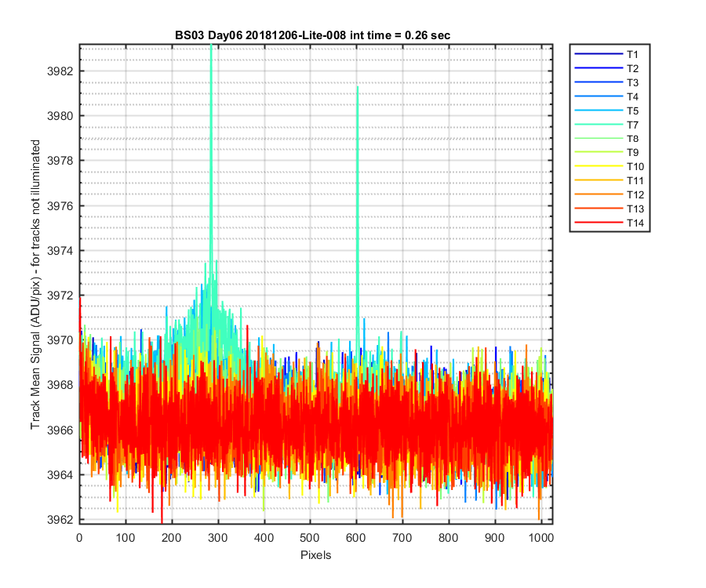Click y-axis tick value 3970
The image size is (706, 588).
pos(60,340)
